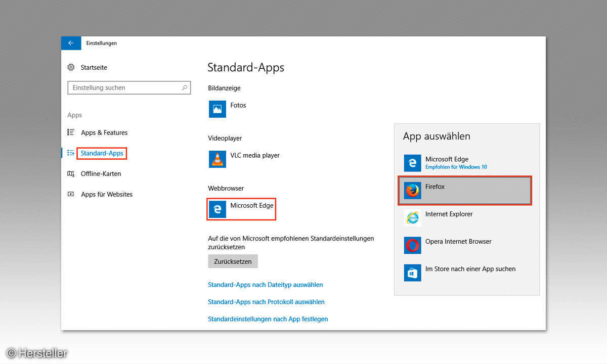Click the Zurücksetzen button
Screen dimensions: 607x364
point(233,261)
